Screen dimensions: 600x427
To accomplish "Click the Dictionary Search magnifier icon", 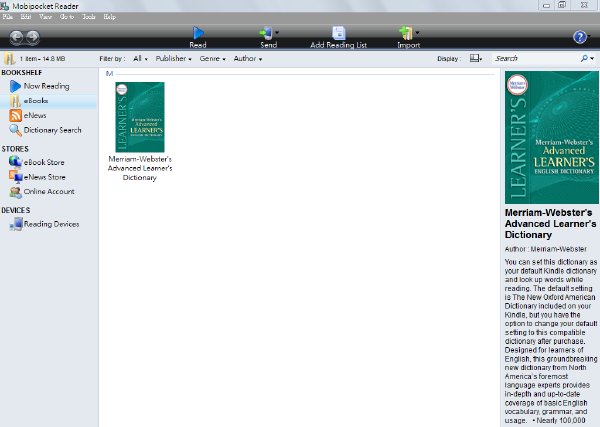I will click(x=15, y=130).
